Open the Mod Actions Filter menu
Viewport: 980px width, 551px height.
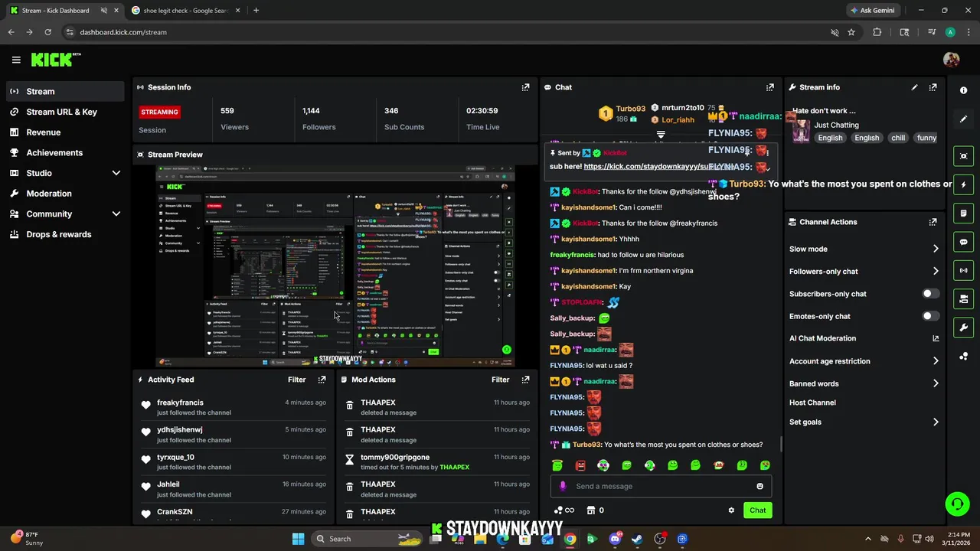click(x=501, y=380)
